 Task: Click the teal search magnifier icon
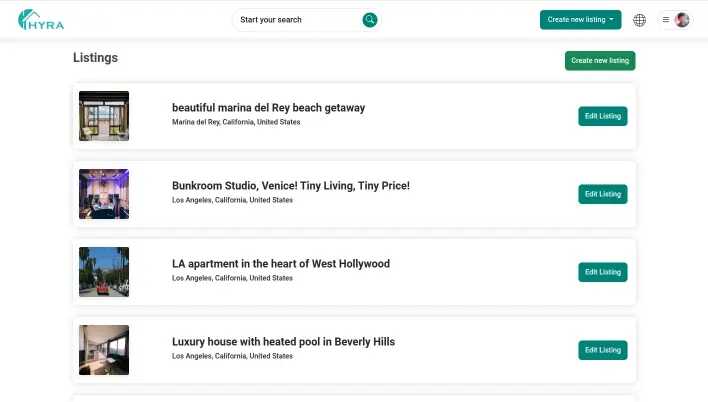tap(369, 20)
